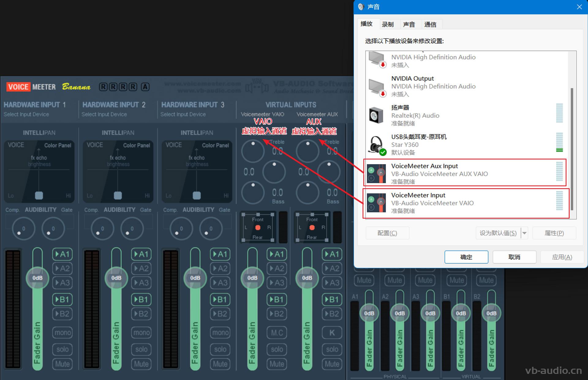
Task: Click the Voicemeeter AUX Treble knob
Action: click(307, 151)
